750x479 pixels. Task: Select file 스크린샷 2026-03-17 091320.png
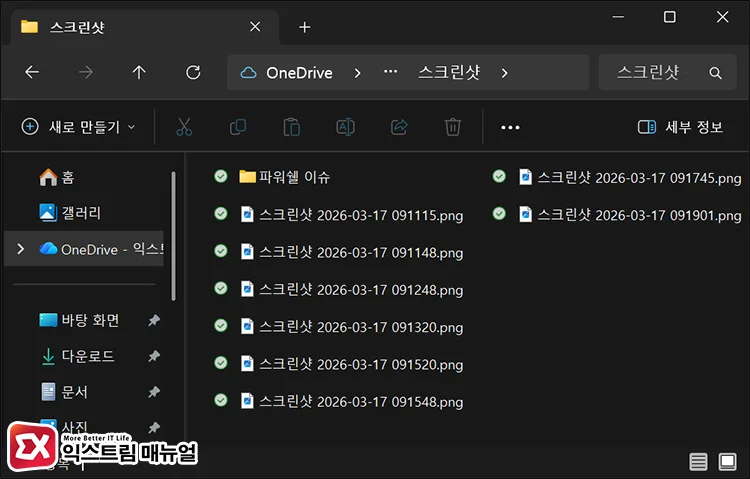click(x=352, y=326)
